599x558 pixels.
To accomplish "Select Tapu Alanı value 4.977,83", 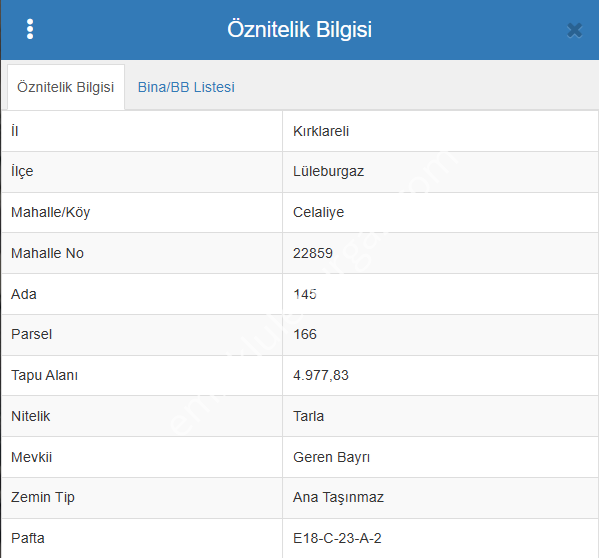I will pos(321,375).
